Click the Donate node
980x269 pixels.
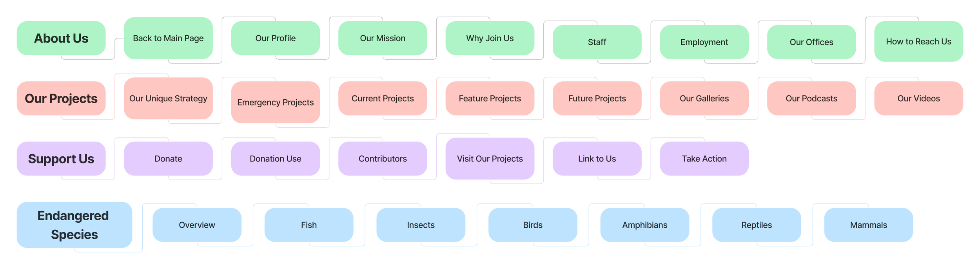[x=168, y=159]
